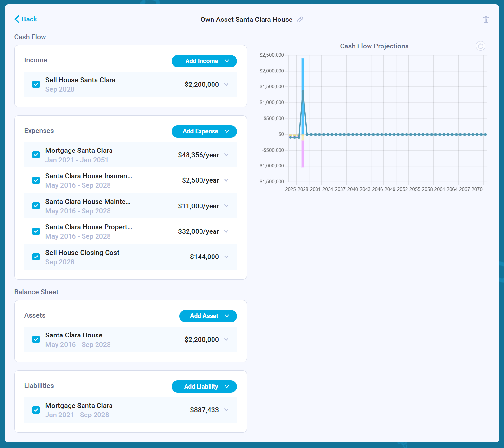The width and height of the screenshot is (504, 448).
Task: Click the pink expense bar in chart
Action: click(x=303, y=154)
